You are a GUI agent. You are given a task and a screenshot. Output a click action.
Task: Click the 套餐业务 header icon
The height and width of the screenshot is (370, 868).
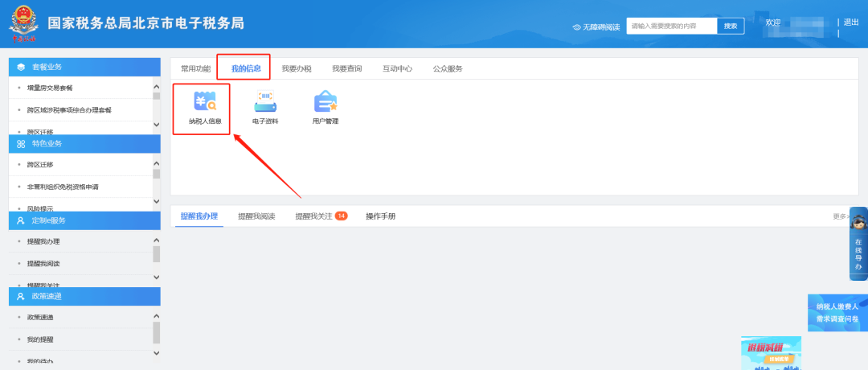pos(21,67)
